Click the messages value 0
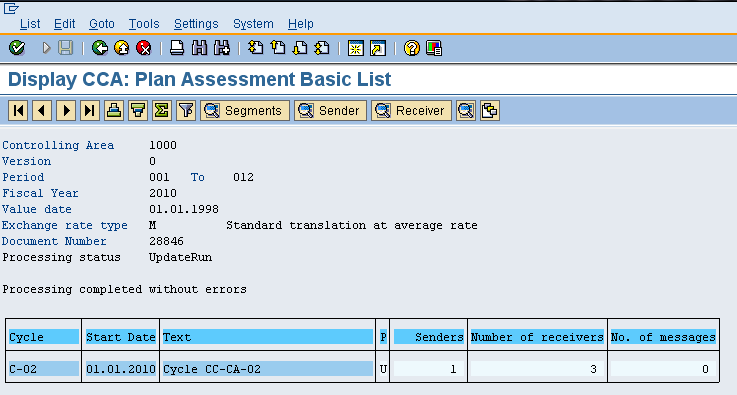737x395 pixels. (663, 369)
